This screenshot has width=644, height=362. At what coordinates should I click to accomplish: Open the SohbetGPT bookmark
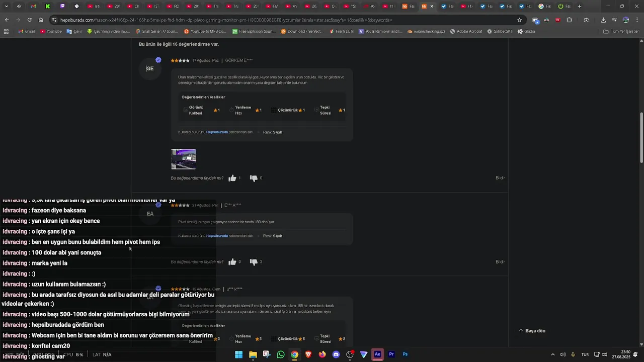(499, 31)
